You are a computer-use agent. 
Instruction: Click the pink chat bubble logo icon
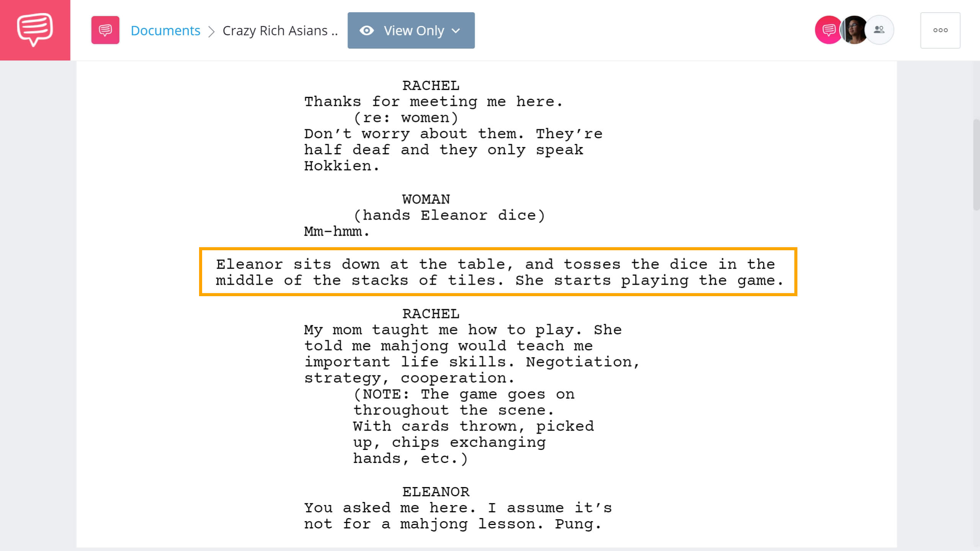tap(35, 29)
